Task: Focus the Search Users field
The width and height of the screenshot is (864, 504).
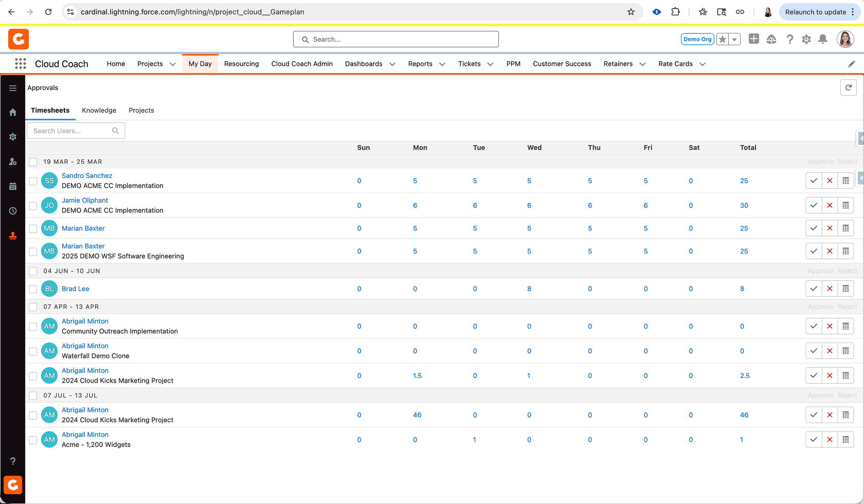Action: tap(76, 131)
